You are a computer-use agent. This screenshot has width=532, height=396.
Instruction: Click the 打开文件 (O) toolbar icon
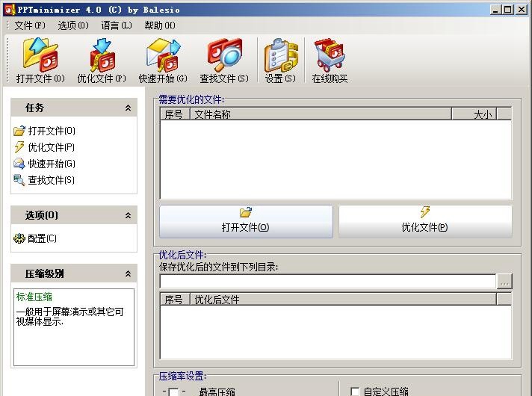pyautogui.click(x=40, y=55)
